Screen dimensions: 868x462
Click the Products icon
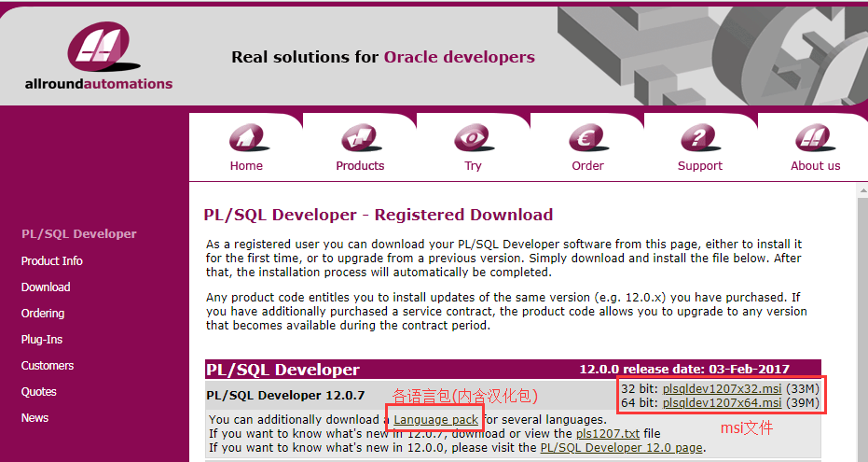(361, 138)
